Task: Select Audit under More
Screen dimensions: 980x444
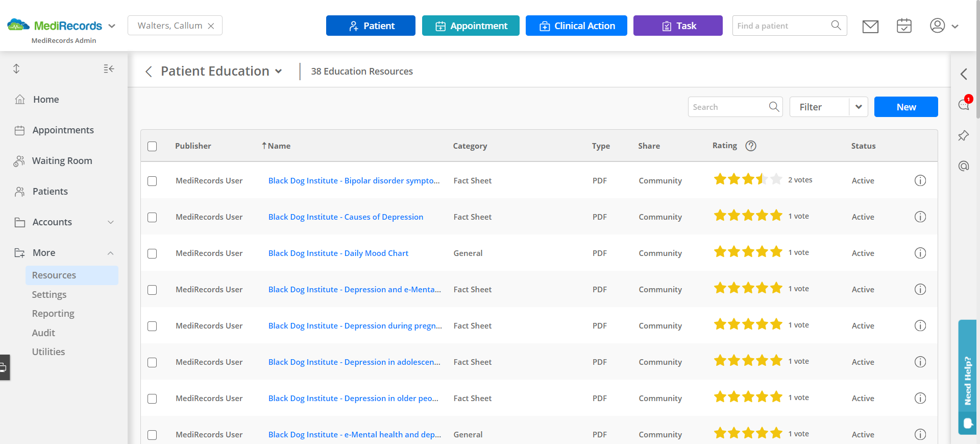Action: (43, 333)
